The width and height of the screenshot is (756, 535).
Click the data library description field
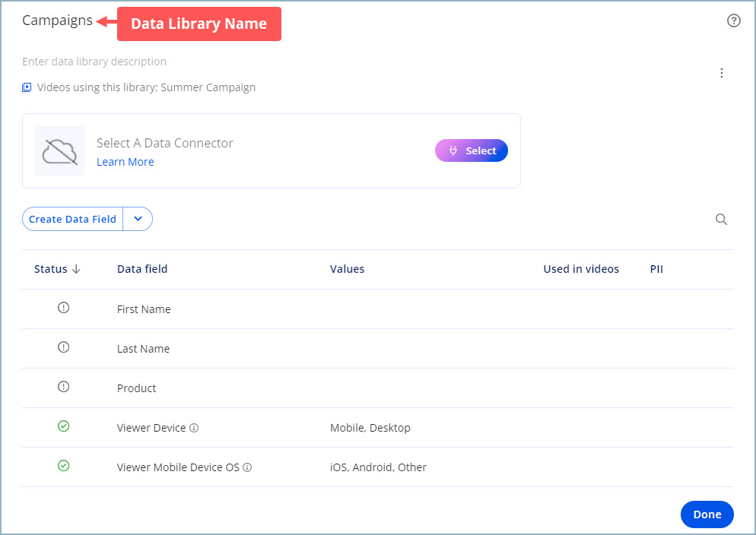(x=94, y=62)
